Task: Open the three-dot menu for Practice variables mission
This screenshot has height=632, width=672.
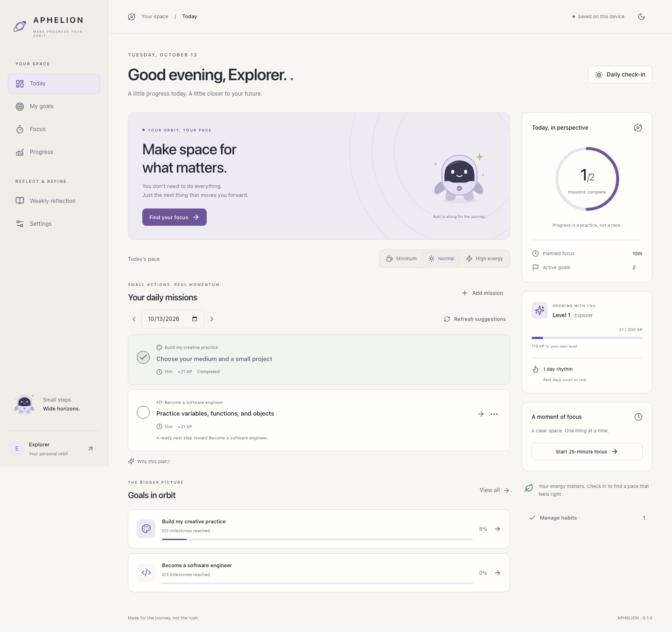Action: coord(494,414)
